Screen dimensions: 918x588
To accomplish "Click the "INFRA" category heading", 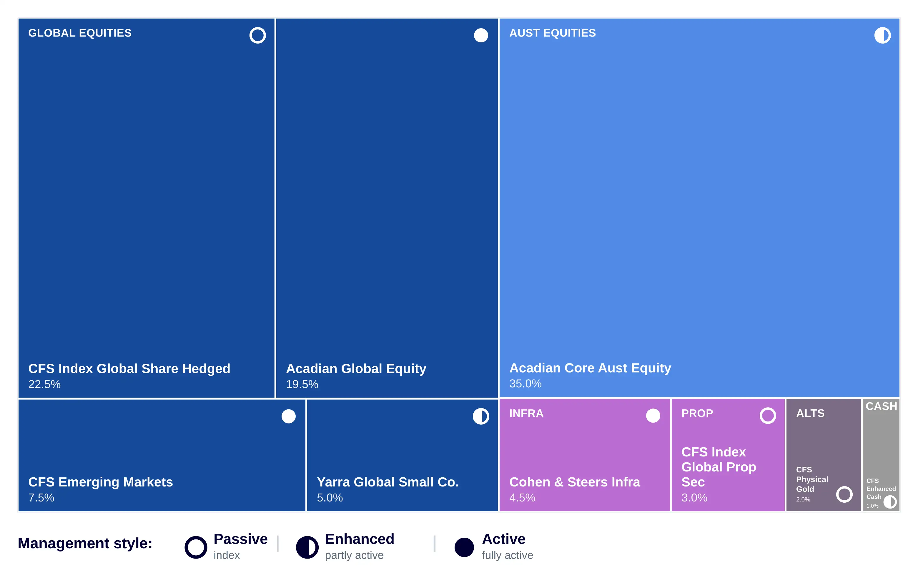I will coord(526,413).
